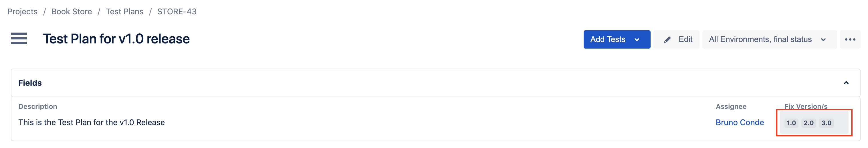
Task: Select the 2.0 fix version tag
Action: [x=808, y=123]
